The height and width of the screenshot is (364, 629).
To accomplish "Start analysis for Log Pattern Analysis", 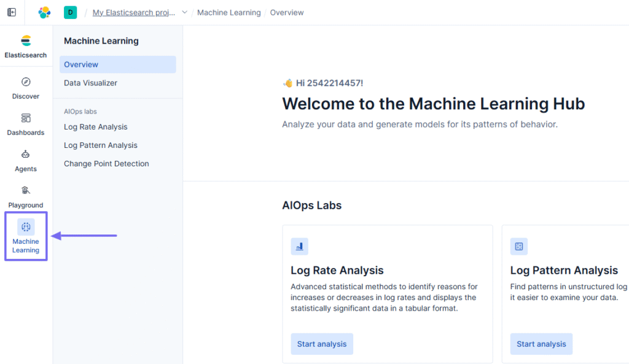I will tap(541, 344).
